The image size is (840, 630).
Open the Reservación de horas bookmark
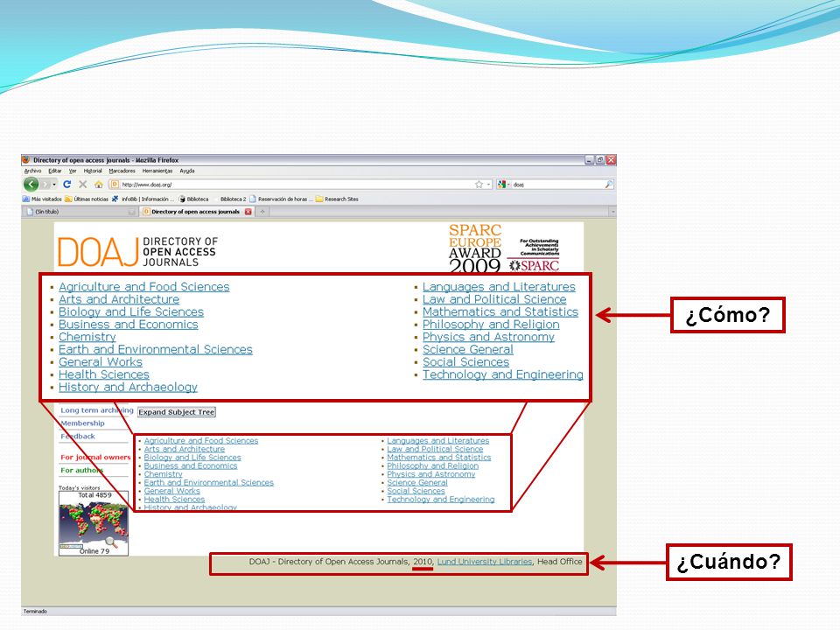281,199
